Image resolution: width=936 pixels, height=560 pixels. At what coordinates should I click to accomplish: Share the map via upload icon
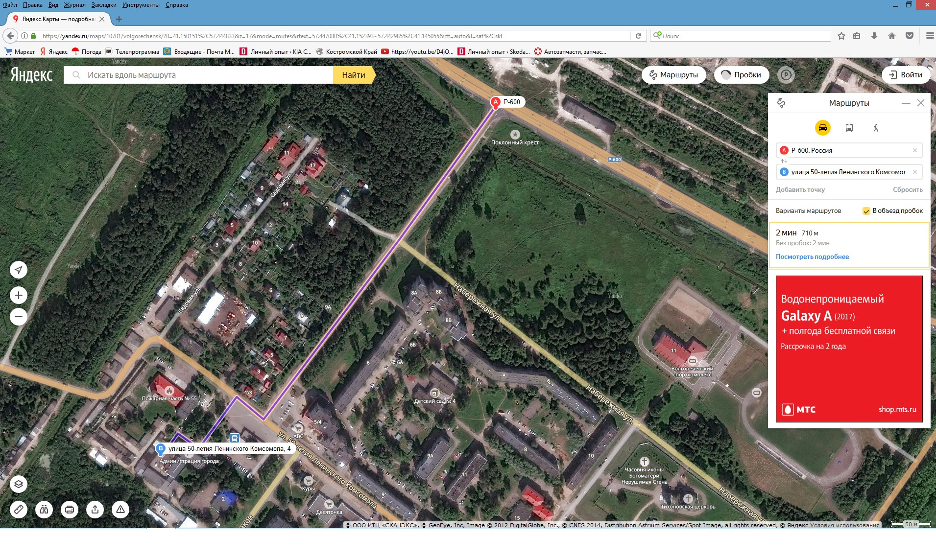(x=95, y=510)
